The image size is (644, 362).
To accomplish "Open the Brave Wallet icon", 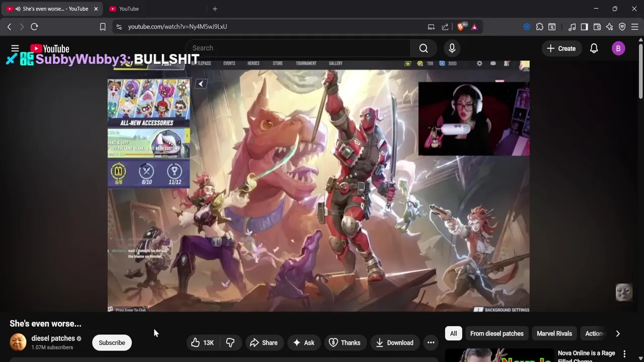I will 597,27.
